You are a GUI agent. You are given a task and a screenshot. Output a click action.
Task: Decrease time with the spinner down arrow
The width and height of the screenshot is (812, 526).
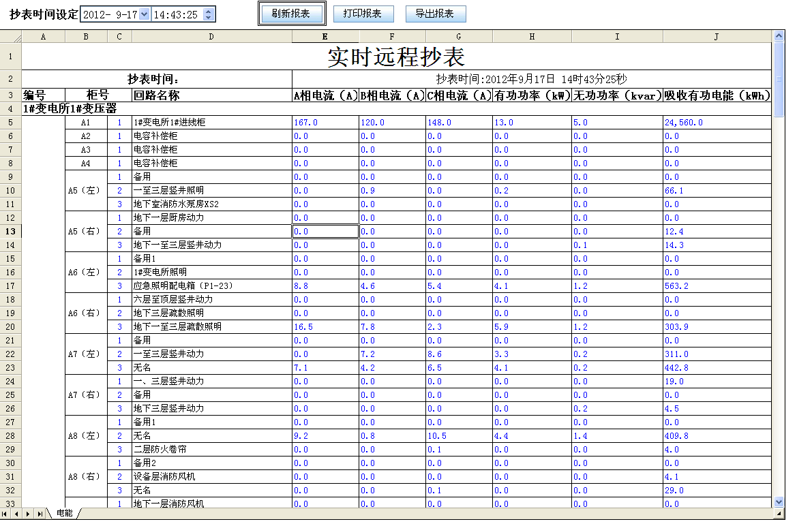209,18
